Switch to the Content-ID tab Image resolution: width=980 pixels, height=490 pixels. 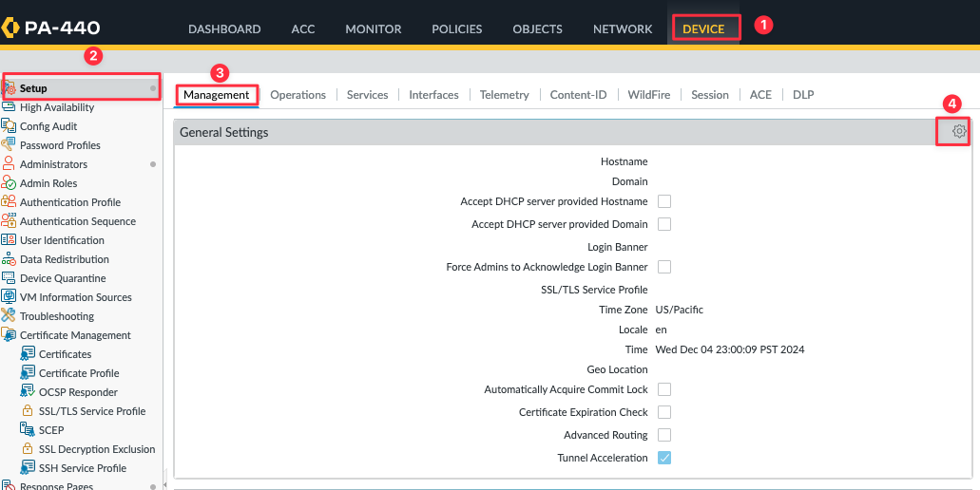click(578, 95)
